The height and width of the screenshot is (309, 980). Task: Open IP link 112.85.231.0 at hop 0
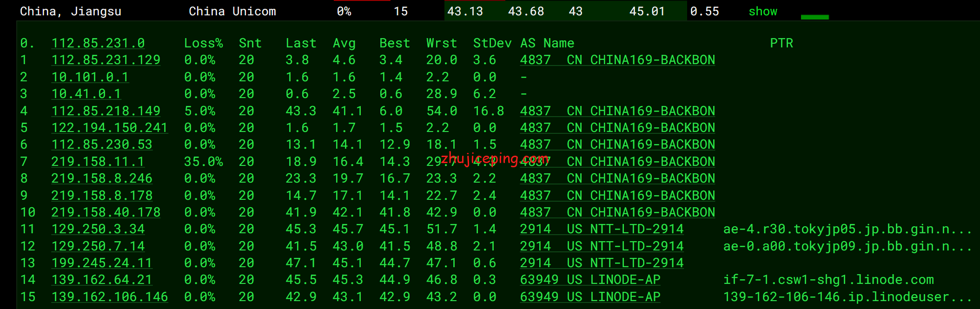point(98,43)
